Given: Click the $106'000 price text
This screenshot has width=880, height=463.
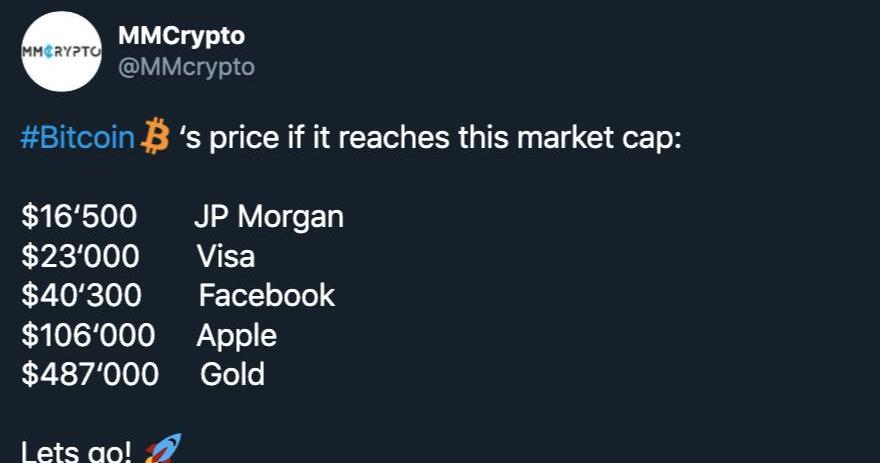Looking at the screenshot, I should click(x=88, y=335).
